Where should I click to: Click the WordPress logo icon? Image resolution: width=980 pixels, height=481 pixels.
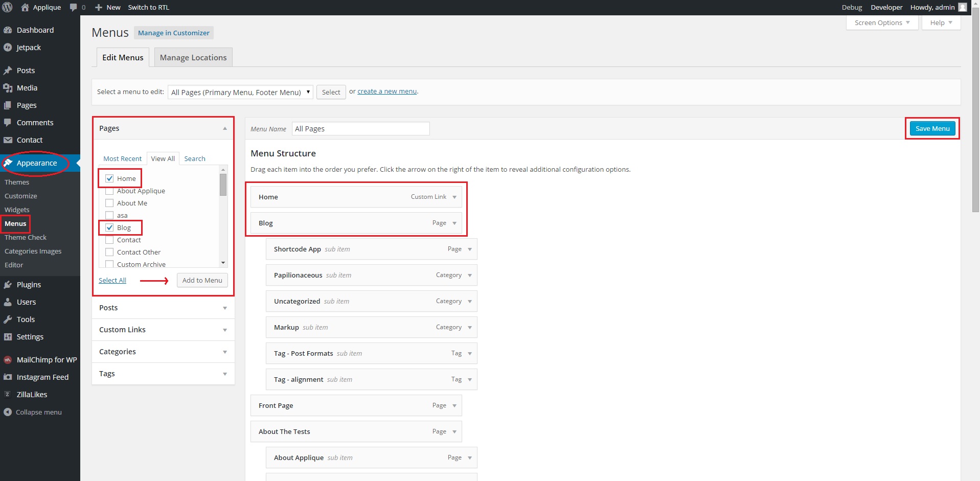[x=7, y=7]
